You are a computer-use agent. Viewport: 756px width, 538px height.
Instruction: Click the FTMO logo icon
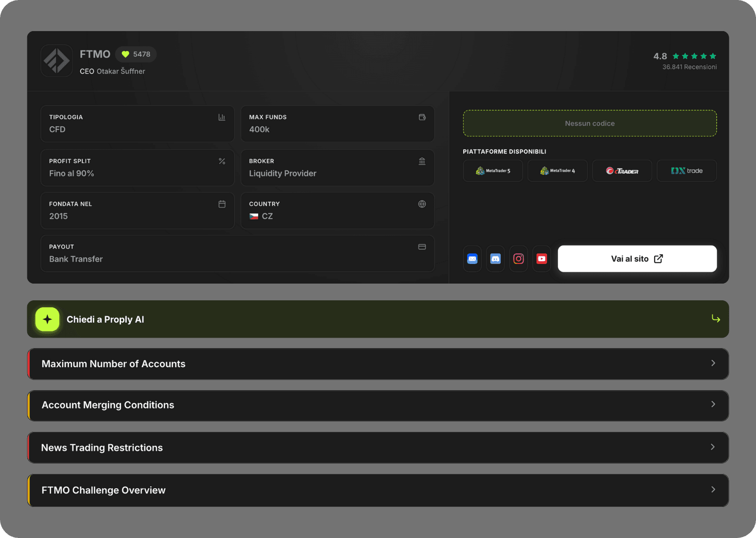[x=57, y=61]
